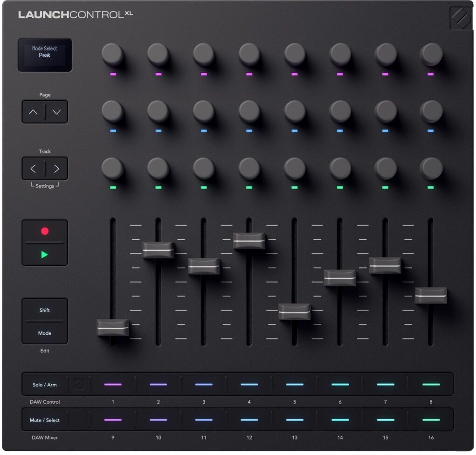Click fourth knob in pink-LED top row
The width and height of the screenshot is (476, 455).
249,55
